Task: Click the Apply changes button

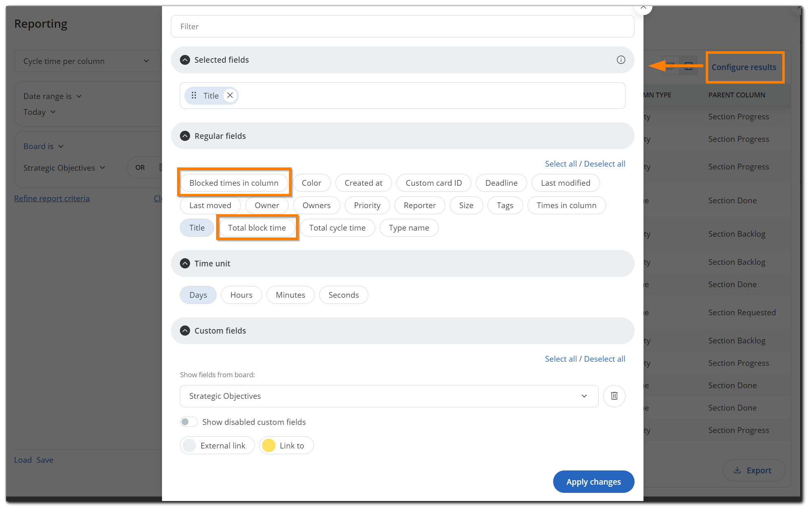Action: 593,482
